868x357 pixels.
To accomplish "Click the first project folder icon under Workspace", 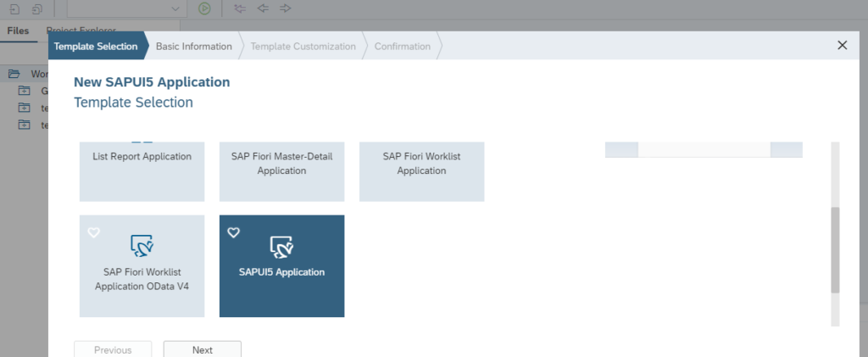I will [24, 91].
